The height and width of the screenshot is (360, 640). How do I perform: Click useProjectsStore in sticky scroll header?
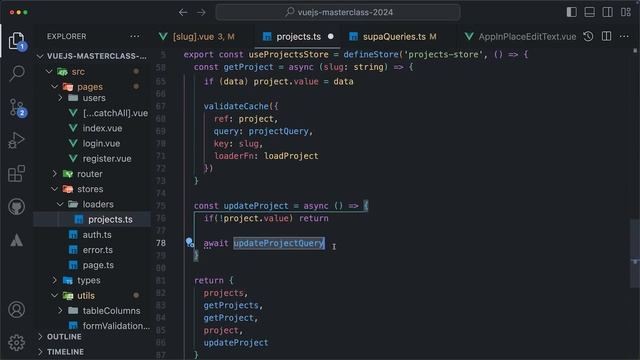tap(289, 54)
